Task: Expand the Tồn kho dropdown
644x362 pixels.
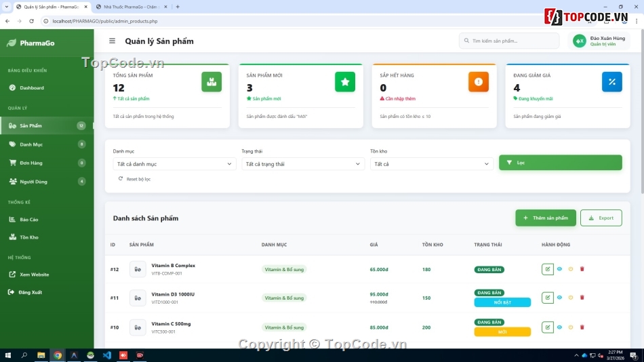Action: (x=431, y=164)
